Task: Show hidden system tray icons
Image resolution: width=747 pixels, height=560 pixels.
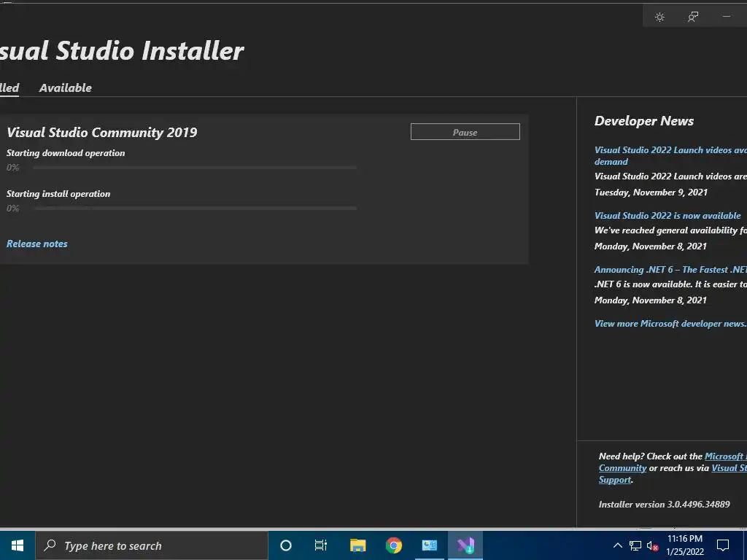Action: tap(617, 545)
